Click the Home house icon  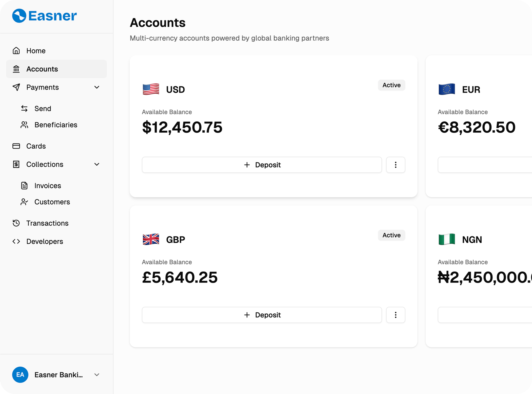16,51
